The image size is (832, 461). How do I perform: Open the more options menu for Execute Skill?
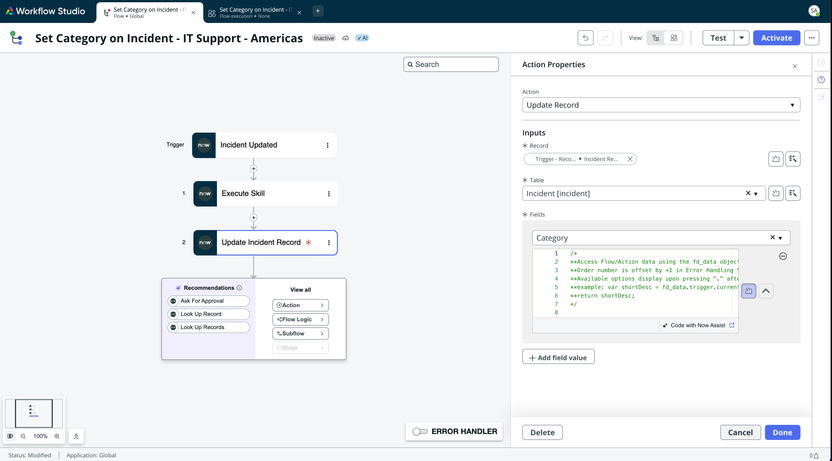click(329, 194)
